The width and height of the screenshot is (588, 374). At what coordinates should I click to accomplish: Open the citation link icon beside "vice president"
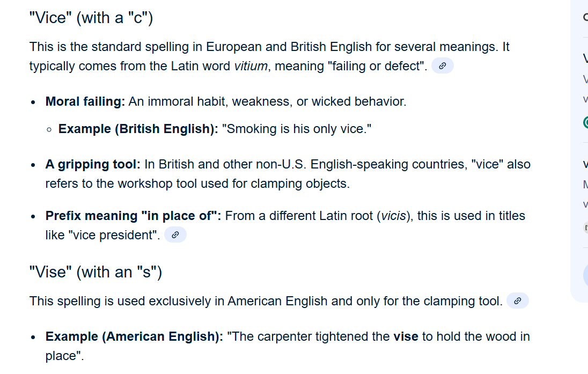[175, 235]
